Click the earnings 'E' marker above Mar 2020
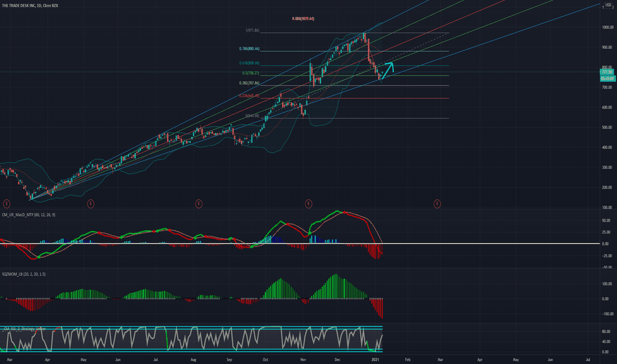This screenshot has width=617, height=364. coord(7,203)
